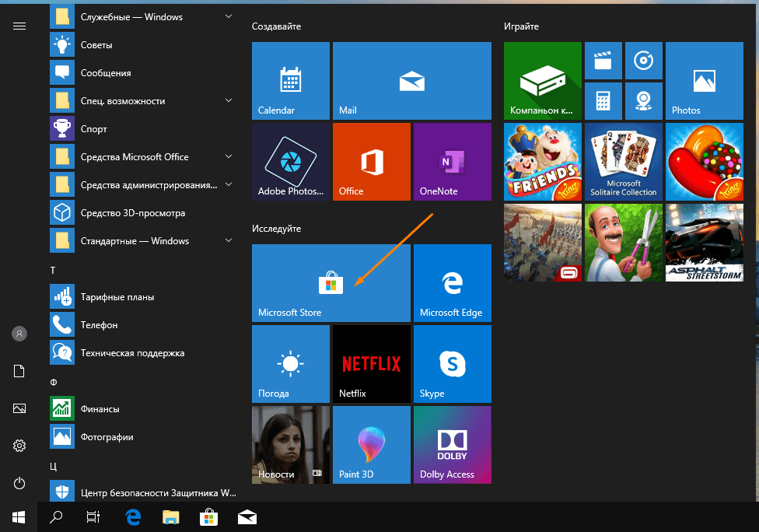The image size is (759, 532).
Task: Open the Microsoft Store tile
Action: click(x=331, y=283)
